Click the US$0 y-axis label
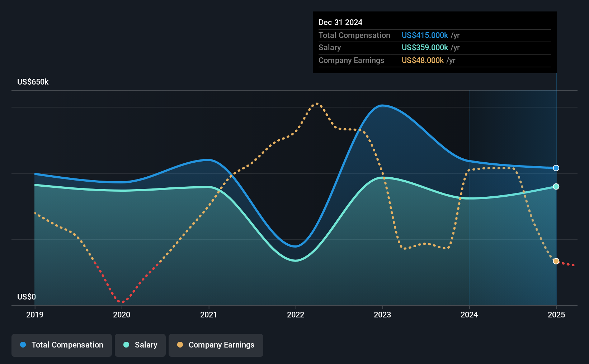Screen dimensions: 589x364 coord(27,297)
